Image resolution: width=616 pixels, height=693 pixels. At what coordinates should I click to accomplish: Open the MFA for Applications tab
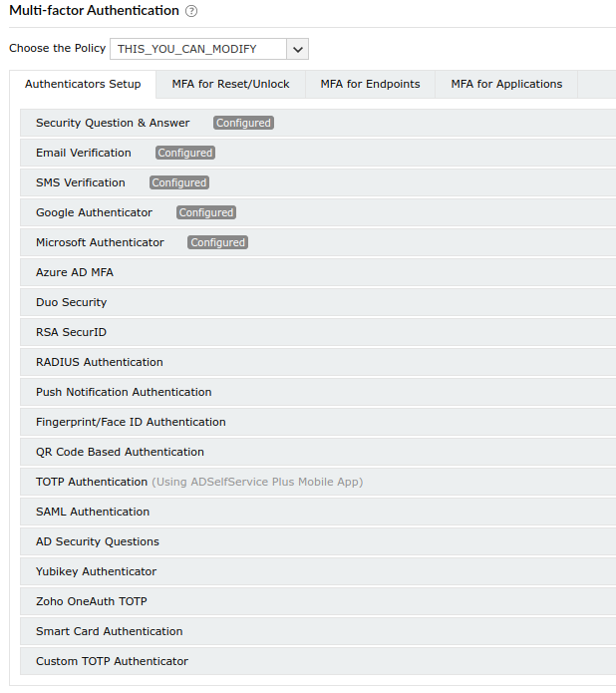506,84
